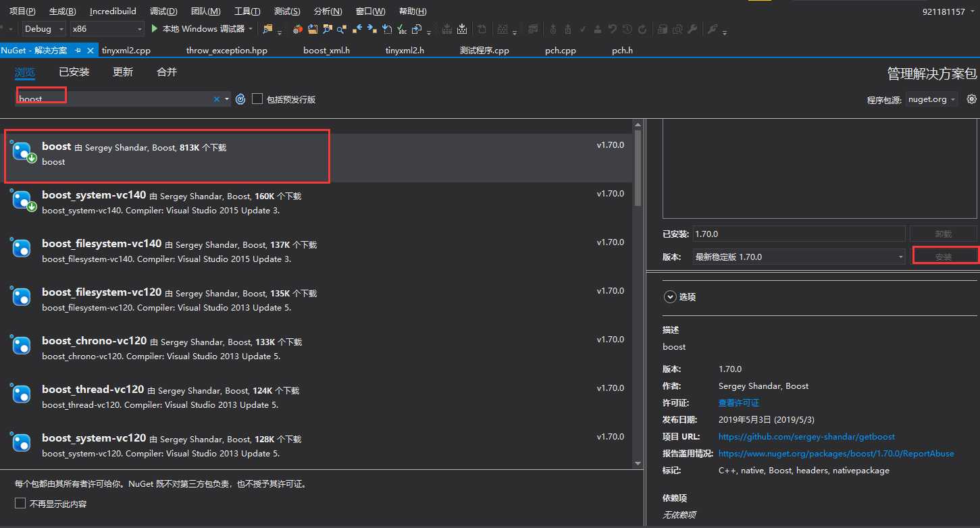The height and width of the screenshot is (528, 980).
Task: Open the throw_exception.hpp file tab
Action: [227, 51]
